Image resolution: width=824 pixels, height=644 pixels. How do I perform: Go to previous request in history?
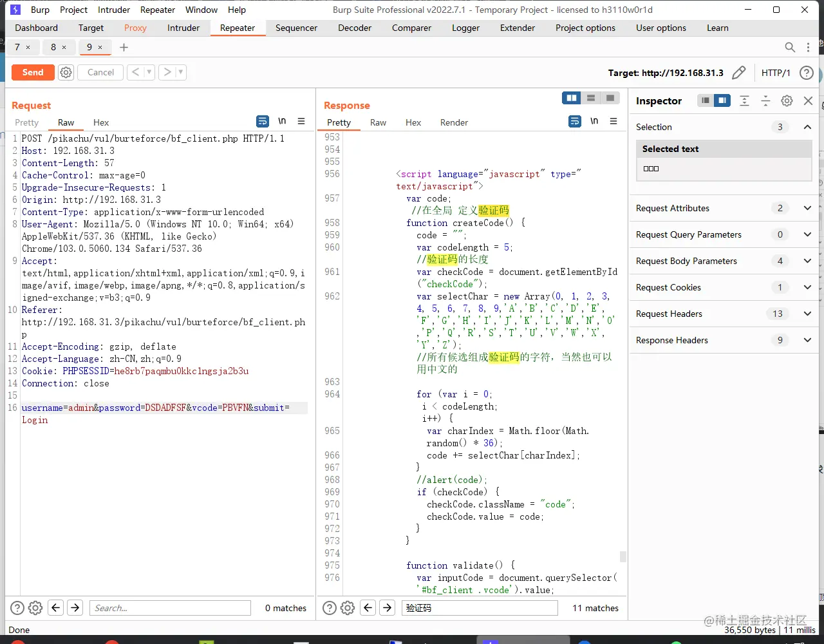tap(135, 72)
